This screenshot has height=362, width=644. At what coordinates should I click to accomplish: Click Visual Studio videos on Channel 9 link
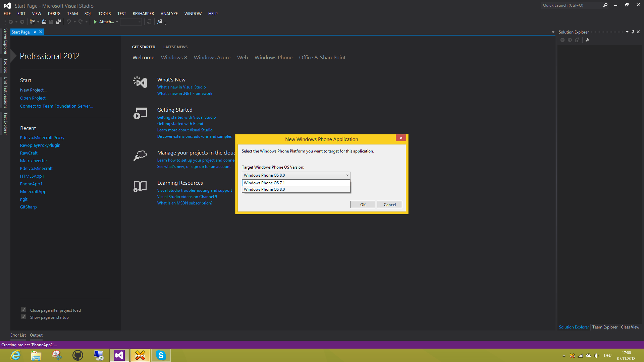[187, 197]
